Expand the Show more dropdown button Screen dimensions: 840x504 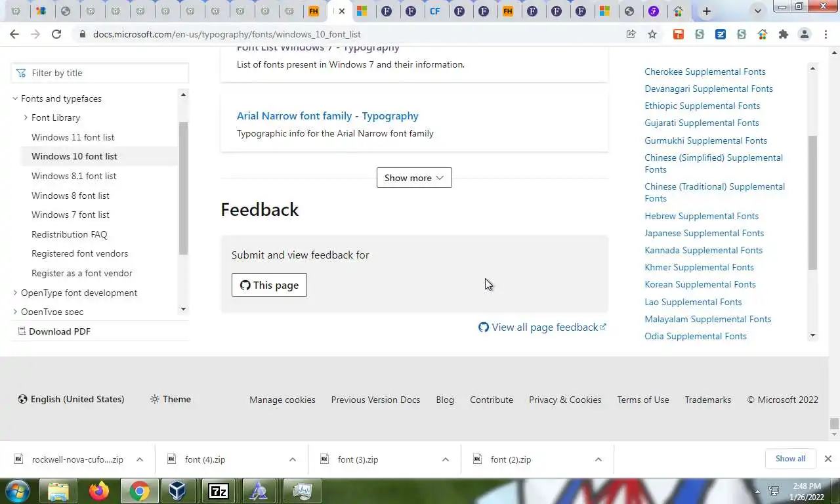[x=414, y=177]
